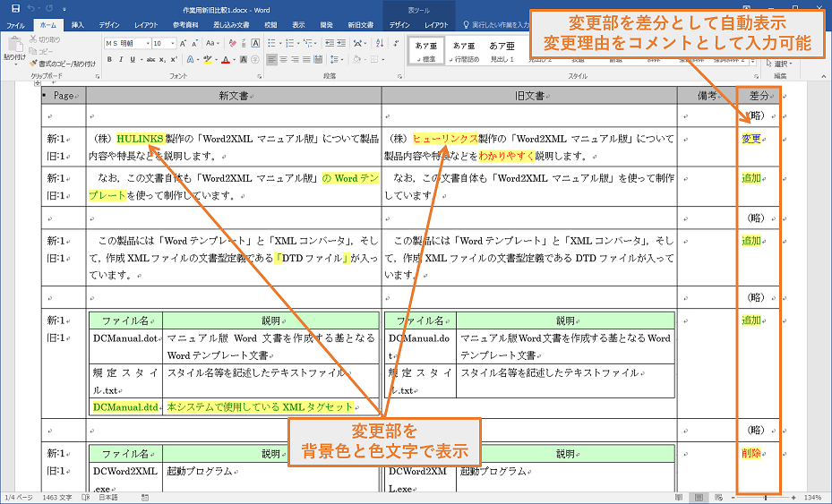Toggle Underline formatting
The width and height of the screenshot is (832, 504).
point(133,59)
